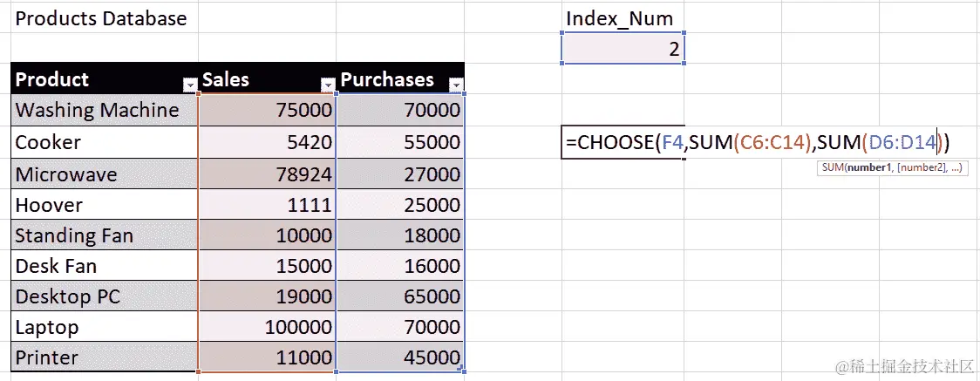
Task: Select the Microwave purchases value 27000
Action: (400, 173)
